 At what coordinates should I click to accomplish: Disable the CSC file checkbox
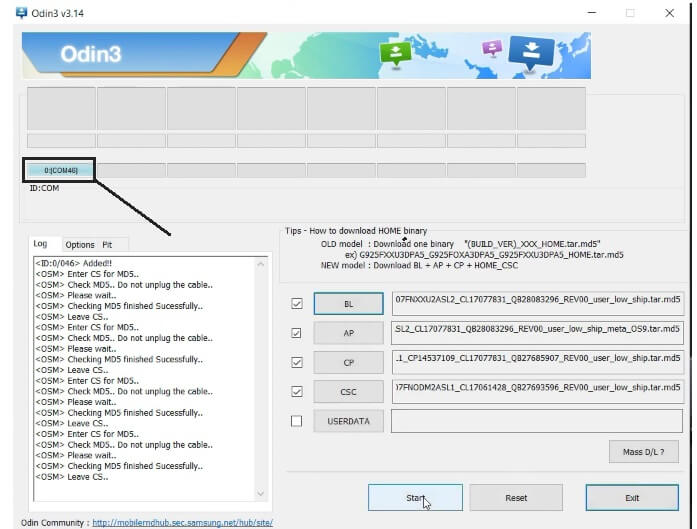click(x=296, y=392)
